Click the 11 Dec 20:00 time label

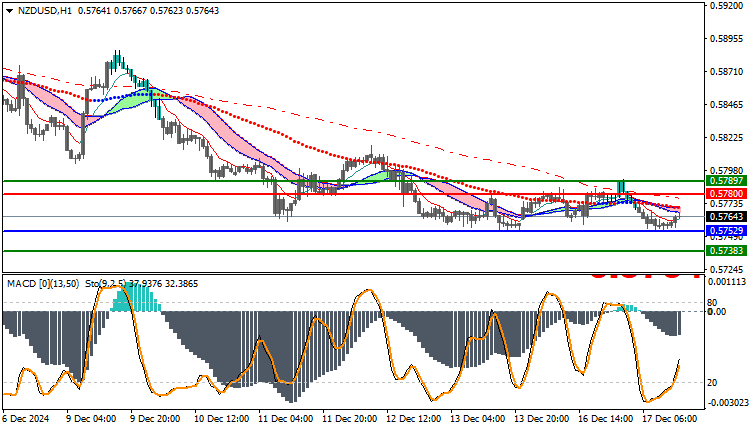pos(350,419)
